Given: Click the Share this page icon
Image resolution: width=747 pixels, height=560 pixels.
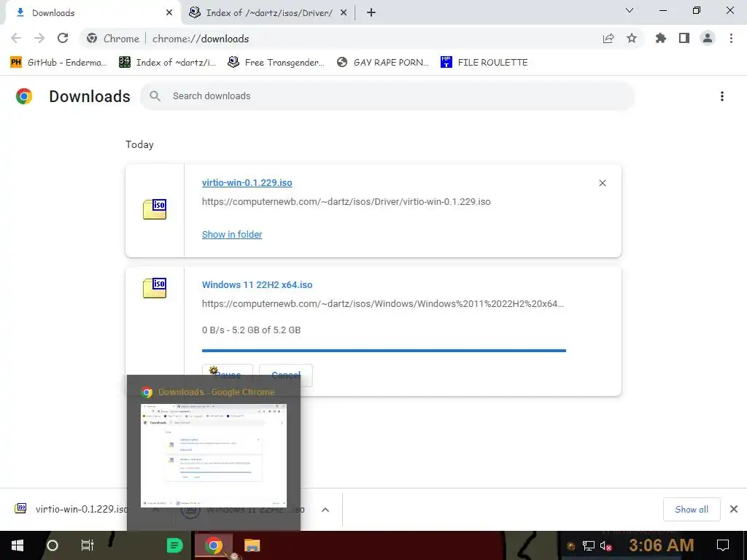Looking at the screenshot, I should coord(608,39).
